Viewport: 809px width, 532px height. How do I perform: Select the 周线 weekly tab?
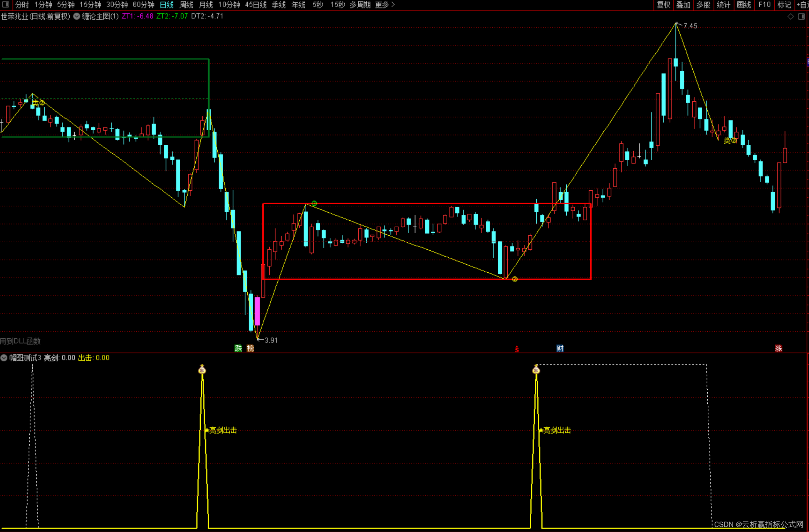coord(186,5)
